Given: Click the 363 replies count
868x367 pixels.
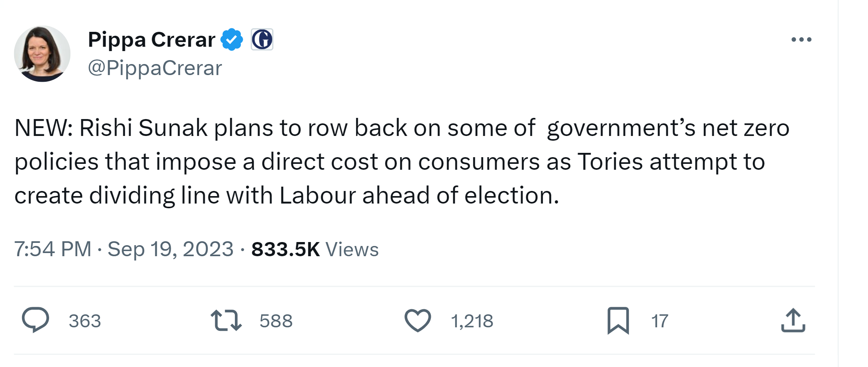Looking at the screenshot, I should pyautogui.click(x=85, y=321).
